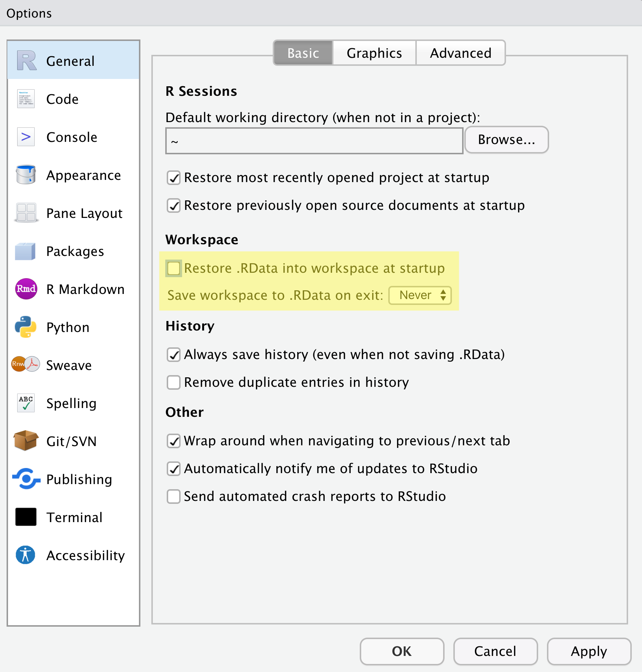This screenshot has width=642, height=672.
Task: Open the Save workspace to .RData dropdown
Action: coord(420,295)
